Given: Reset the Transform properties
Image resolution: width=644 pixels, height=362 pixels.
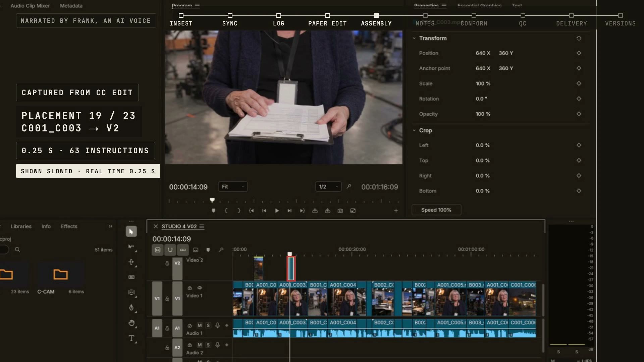Looking at the screenshot, I should pyautogui.click(x=579, y=38).
